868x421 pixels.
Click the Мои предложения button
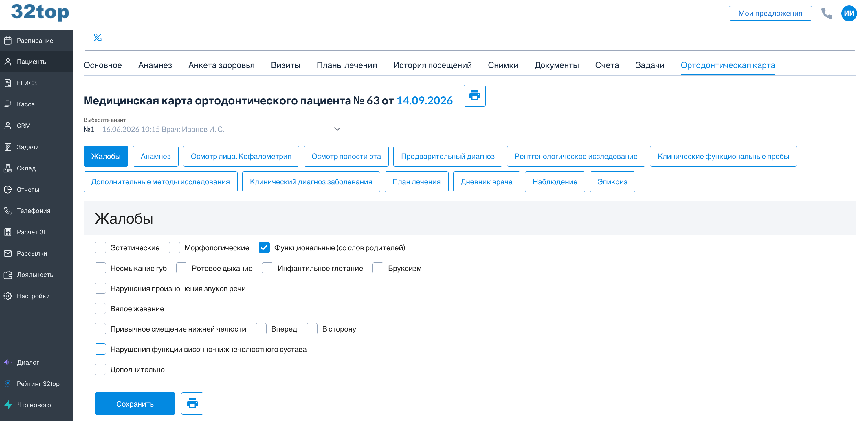tap(770, 14)
